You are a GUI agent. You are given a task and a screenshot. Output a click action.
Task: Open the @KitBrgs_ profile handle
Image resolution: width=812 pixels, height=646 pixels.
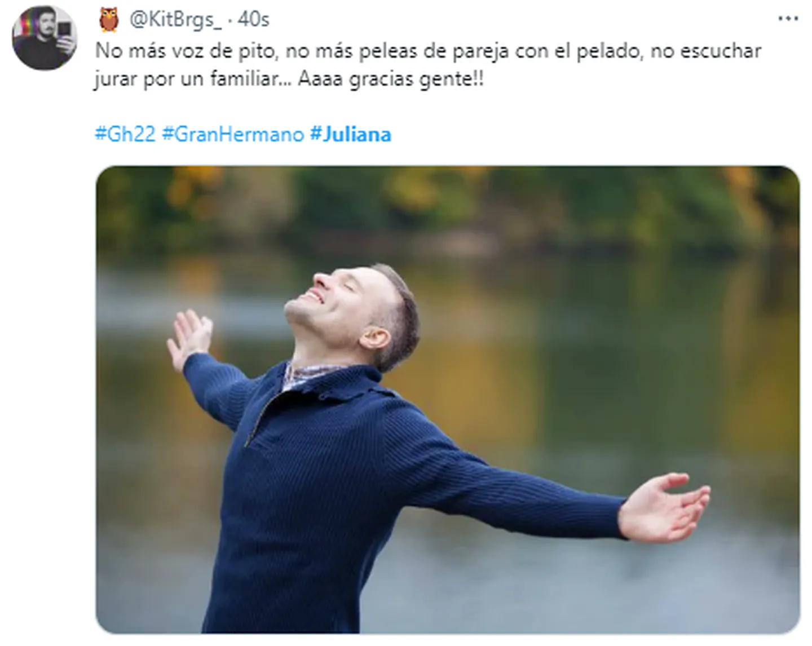pos(175,20)
